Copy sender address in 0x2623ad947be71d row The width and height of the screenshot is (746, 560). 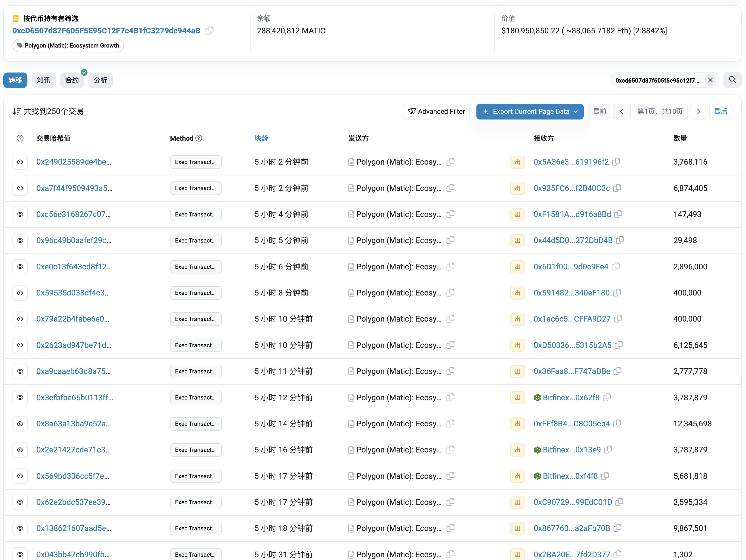451,345
